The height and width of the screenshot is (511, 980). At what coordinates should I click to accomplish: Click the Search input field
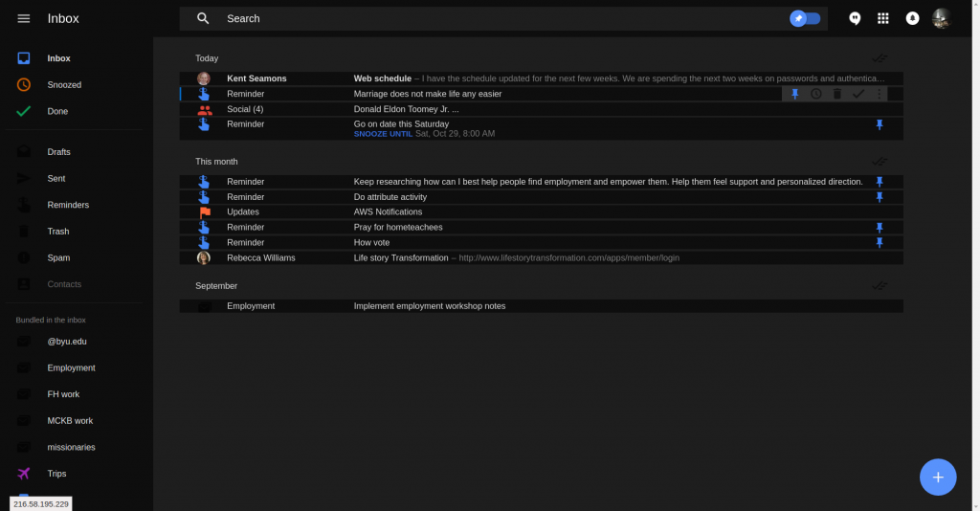point(500,19)
